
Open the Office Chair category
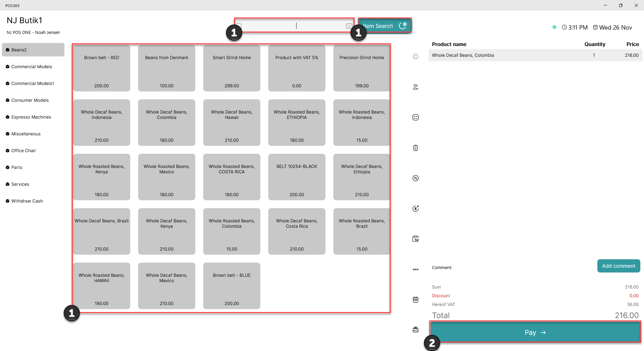pos(33,150)
